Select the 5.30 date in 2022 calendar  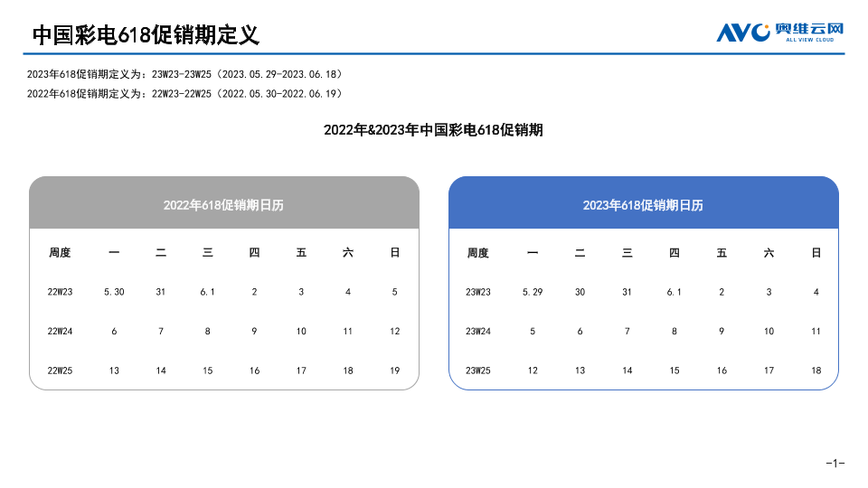click(x=114, y=292)
